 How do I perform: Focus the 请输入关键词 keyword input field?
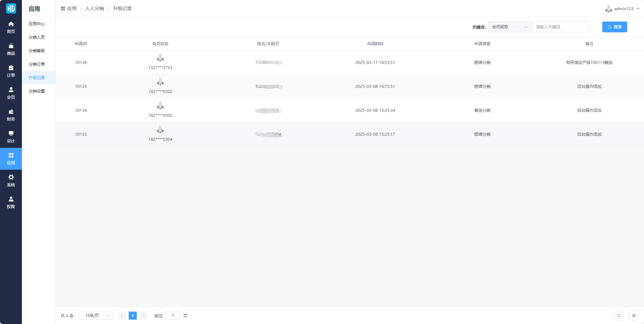(x=560, y=27)
